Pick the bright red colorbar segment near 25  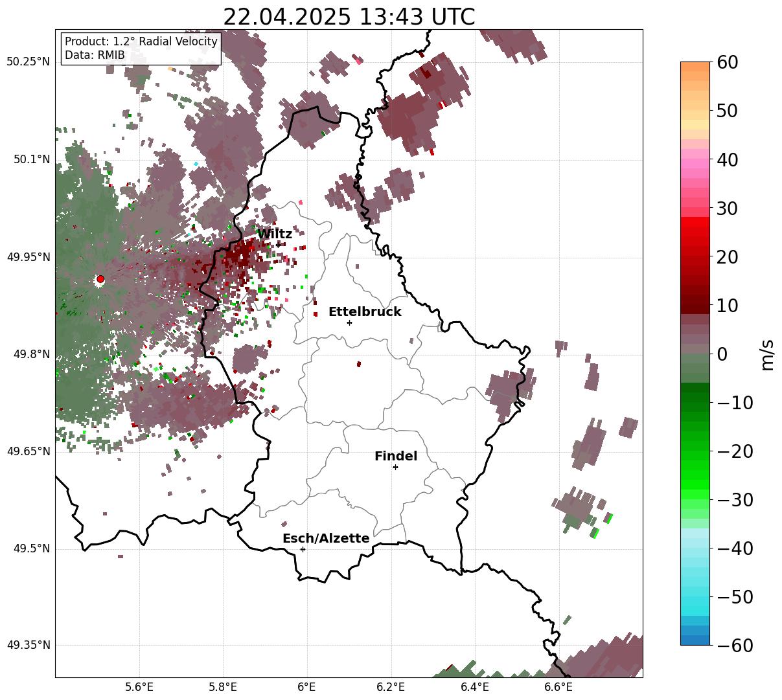click(695, 232)
